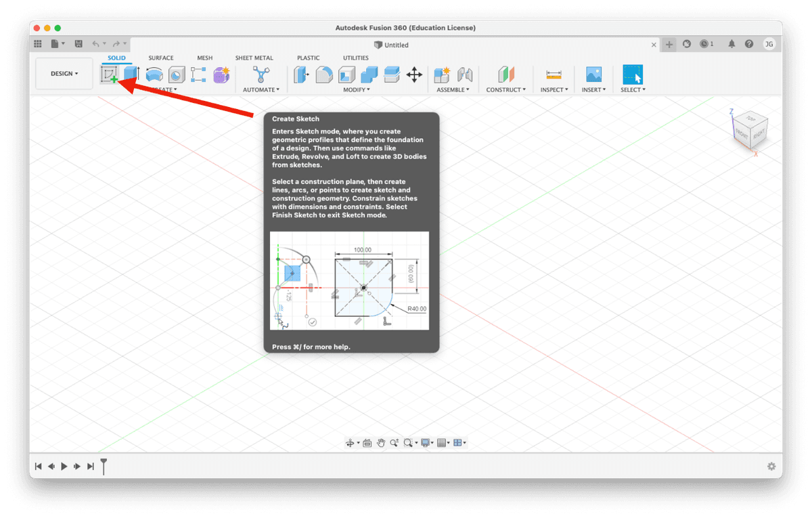The image size is (812, 518).
Task: Select the Press Pull tool
Action: click(301, 74)
